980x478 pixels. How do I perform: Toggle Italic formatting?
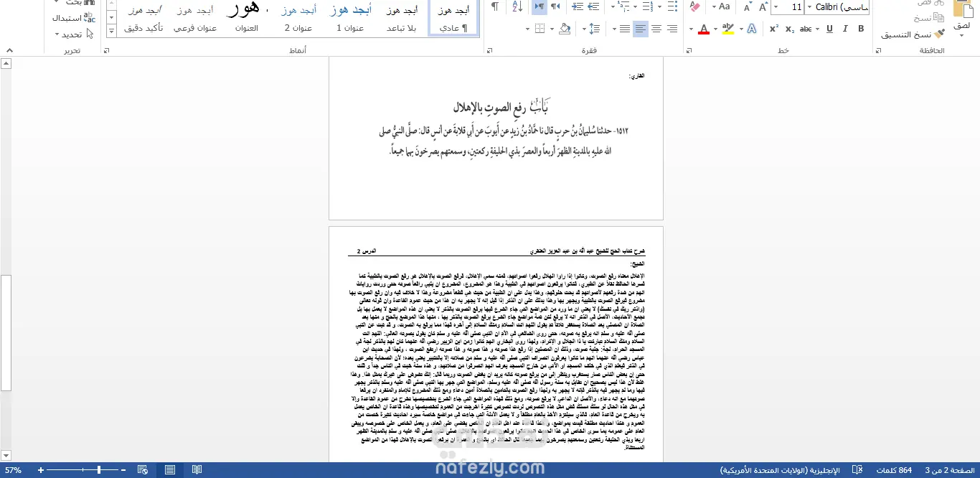844,29
